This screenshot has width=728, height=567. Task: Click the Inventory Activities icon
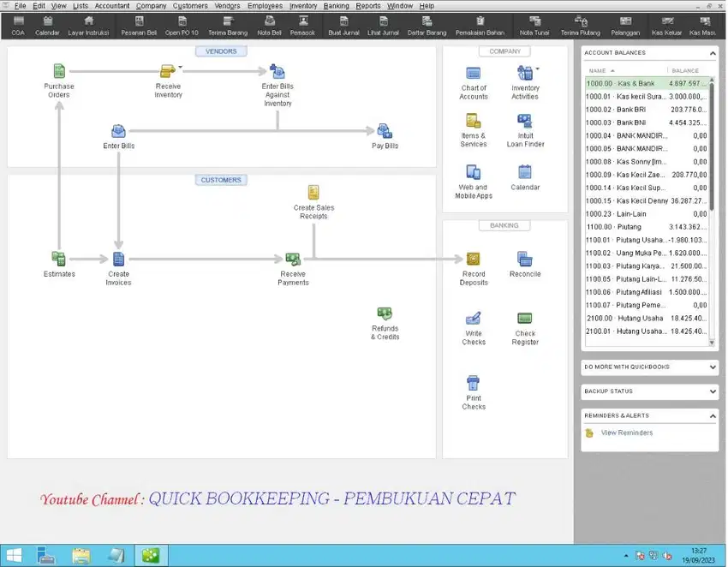525,74
